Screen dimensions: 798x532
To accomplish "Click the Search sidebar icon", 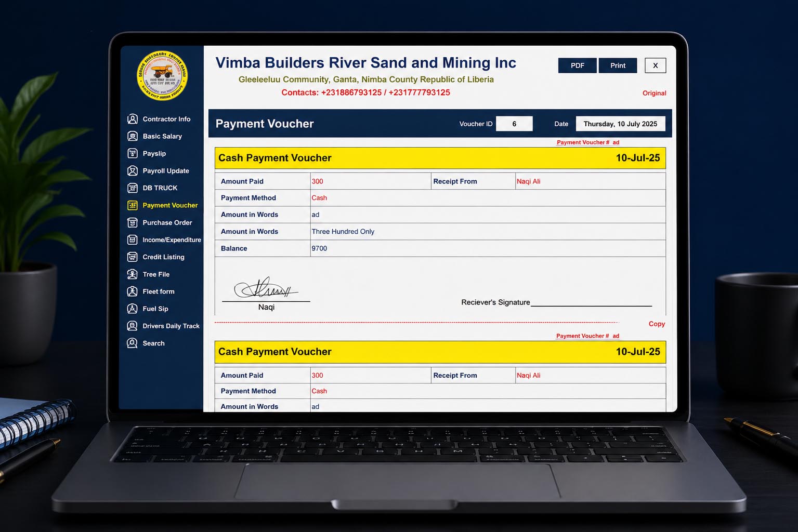I will tap(133, 343).
